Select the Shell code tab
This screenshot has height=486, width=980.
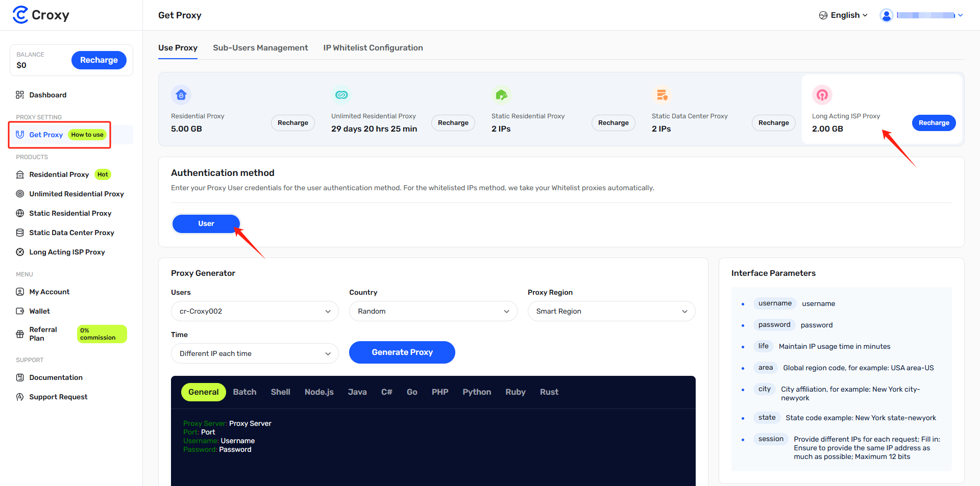280,392
